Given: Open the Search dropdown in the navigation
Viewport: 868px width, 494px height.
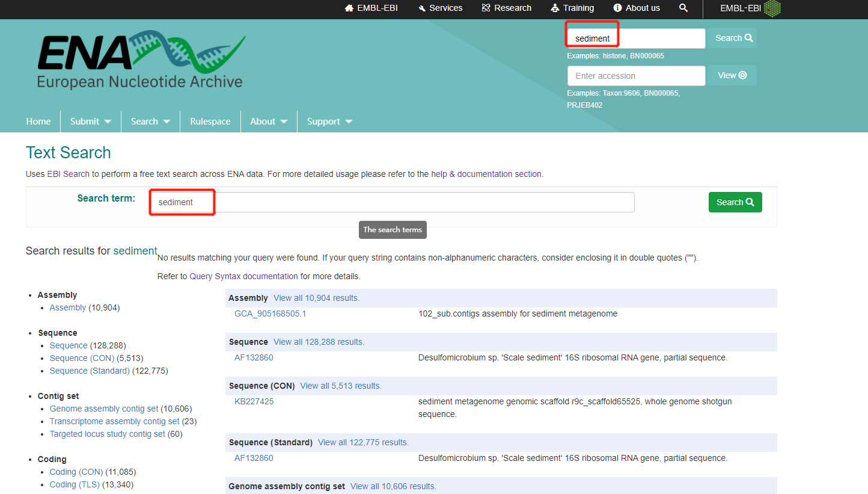Looking at the screenshot, I should (x=150, y=121).
